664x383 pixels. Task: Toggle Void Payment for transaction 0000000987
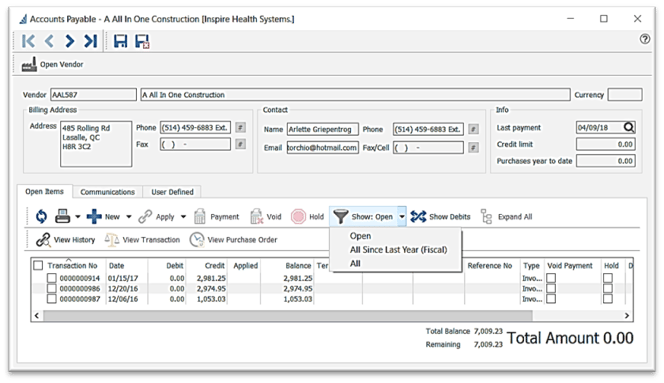551,299
